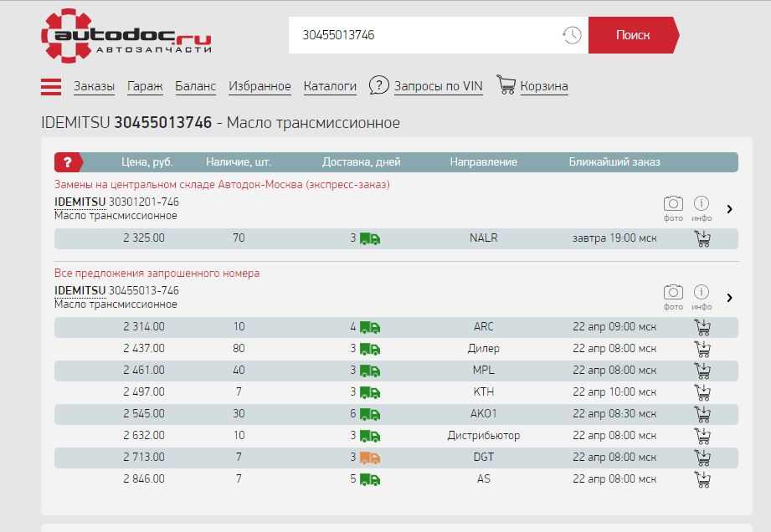Viewport: 771px width, 532px height.
Task: Click the IDEMITSU brand link for 30455013-746
Action: [80, 290]
